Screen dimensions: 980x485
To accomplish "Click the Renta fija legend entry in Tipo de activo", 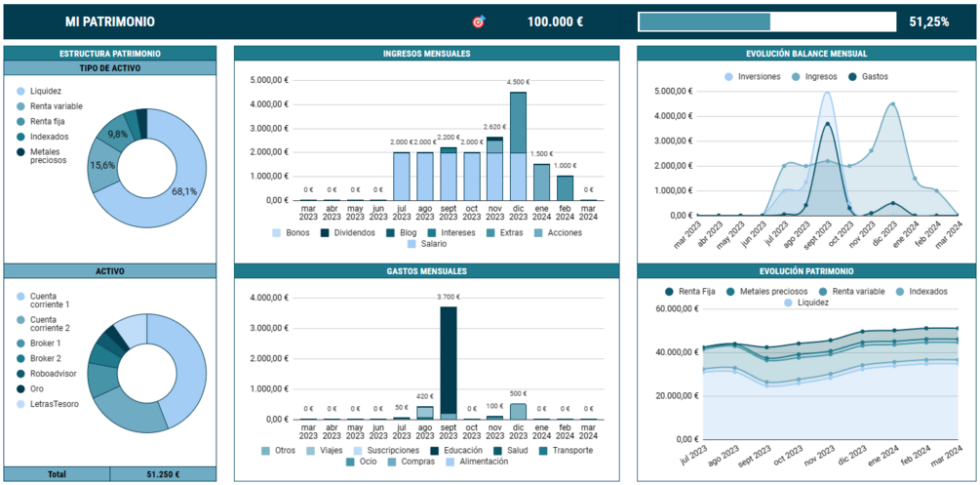I will click(41, 121).
